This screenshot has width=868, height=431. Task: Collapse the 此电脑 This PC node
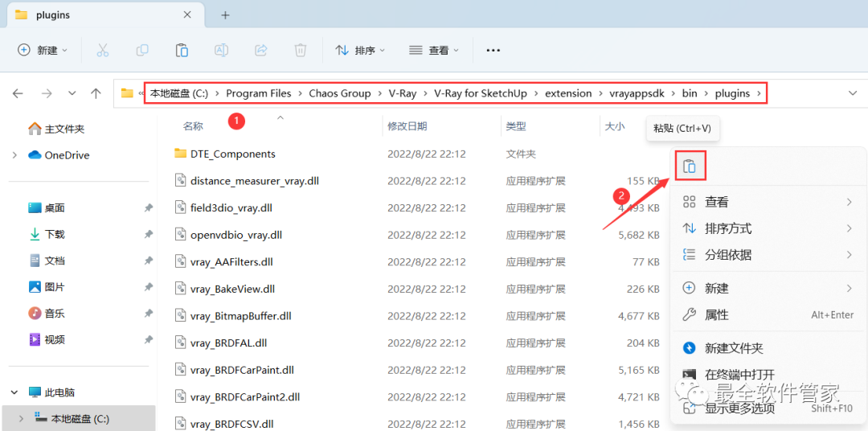pos(14,392)
